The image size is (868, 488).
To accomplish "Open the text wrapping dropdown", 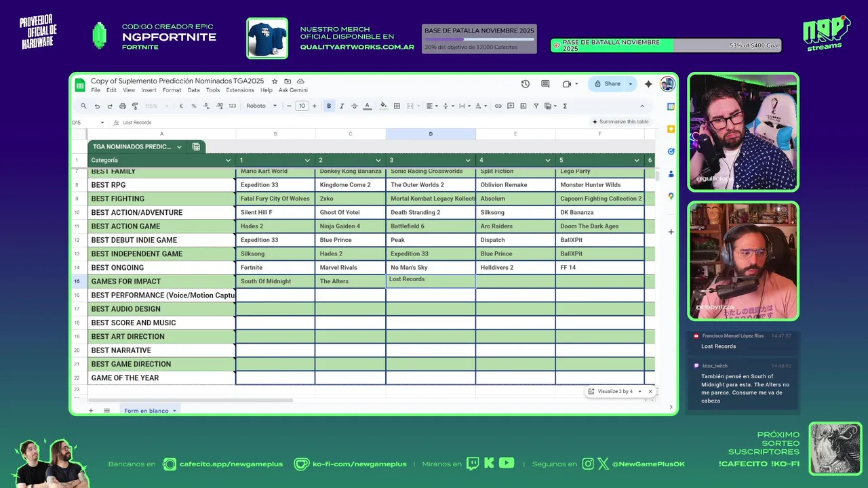I will (x=464, y=106).
